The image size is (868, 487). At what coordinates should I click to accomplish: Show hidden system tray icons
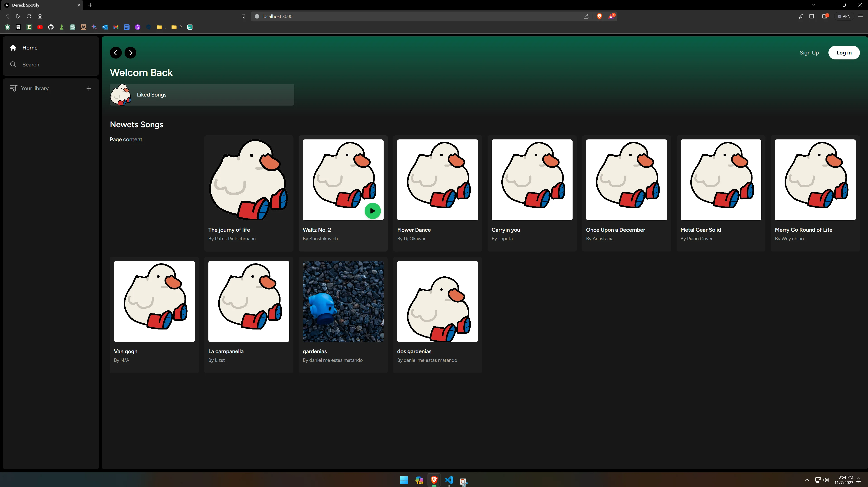pos(807,480)
